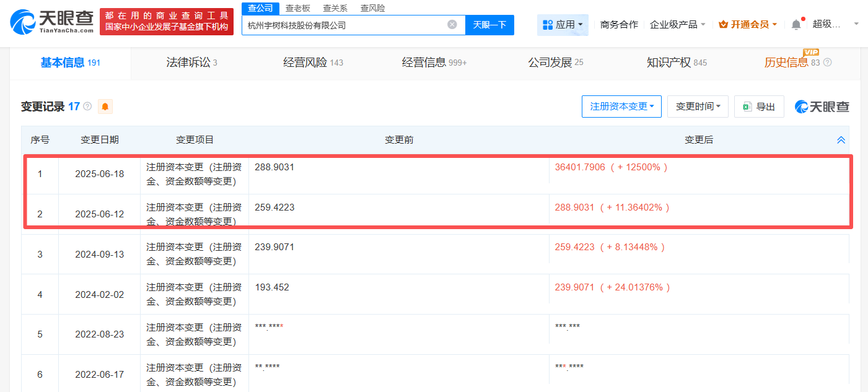
Task: Click the date 2022-06-17
Action: click(100, 375)
